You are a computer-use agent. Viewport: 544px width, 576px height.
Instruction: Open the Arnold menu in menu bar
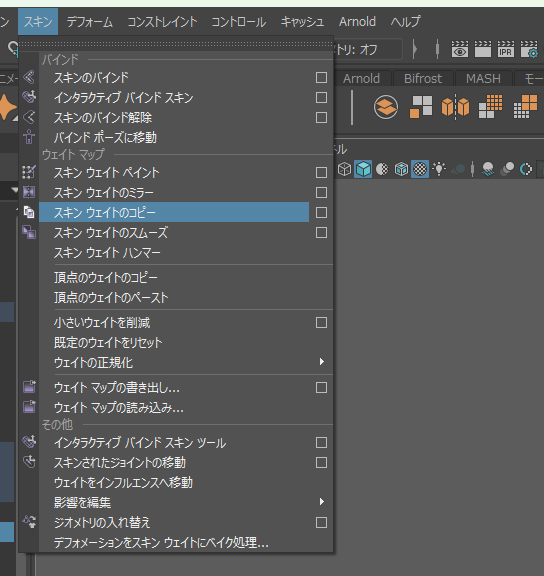(x=357, y=22)
